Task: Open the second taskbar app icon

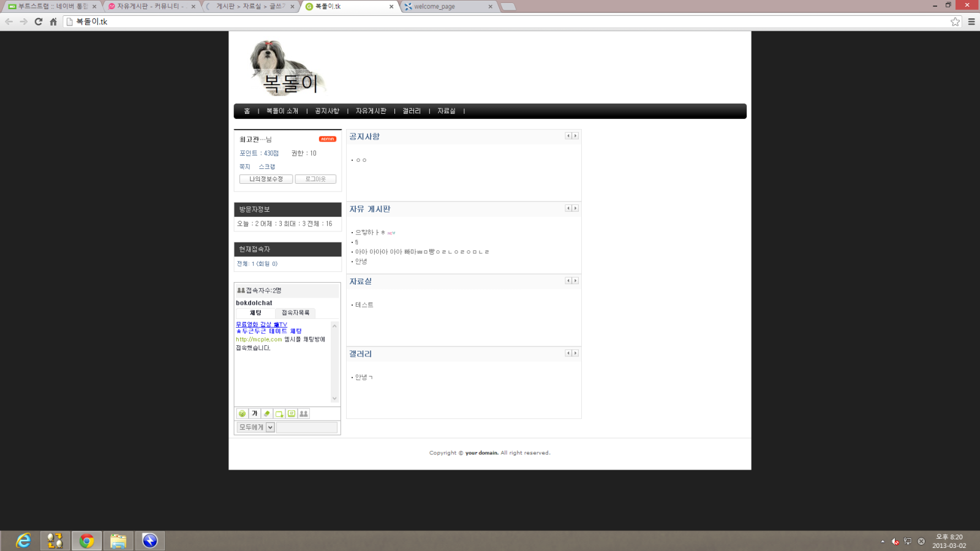Action: [x=55, y=541]
